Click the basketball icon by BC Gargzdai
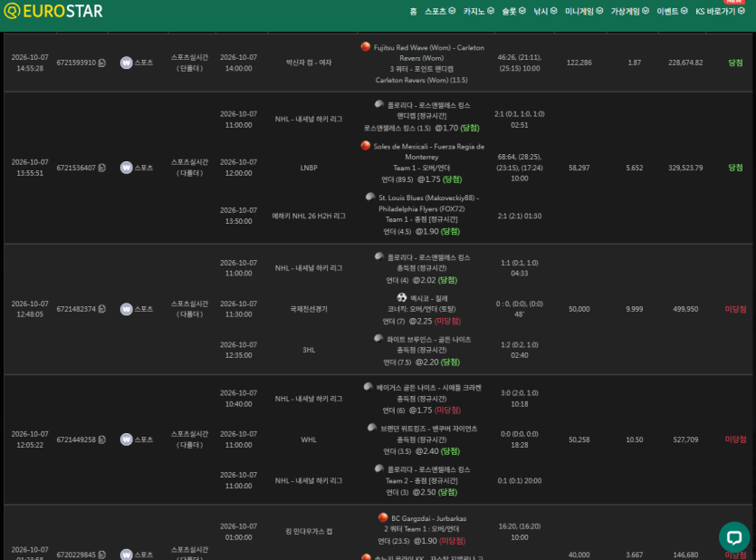The height and width of the screenshot is (560, 756). pos(383,517)
